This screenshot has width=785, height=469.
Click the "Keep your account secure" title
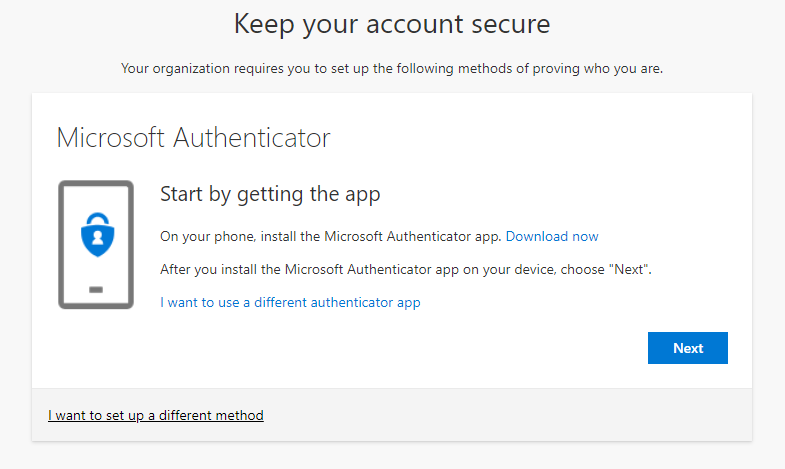click(392, 24)
